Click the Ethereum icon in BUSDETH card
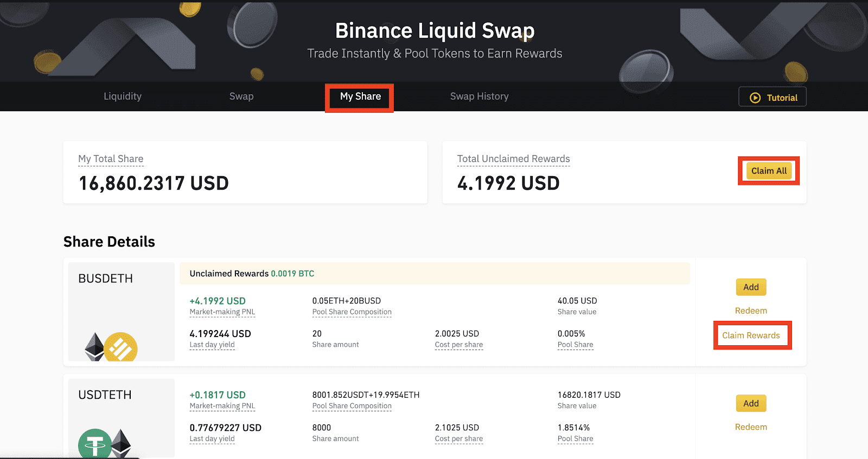This screenshot has width=868, height=459. (94, 347)
